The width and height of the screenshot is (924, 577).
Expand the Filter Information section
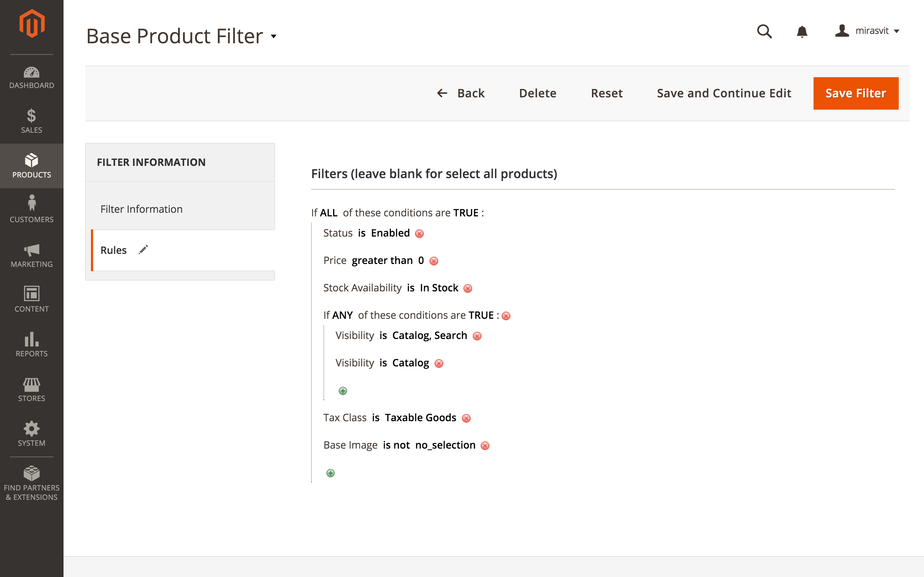pyautogui.click(x=141, y=209)
